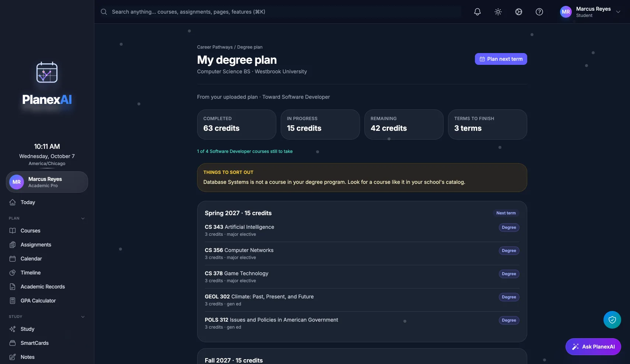630x364 pixels.
Task: Open the Notes pencil icon
Action: pyautogui.click(x=13, y=357)
